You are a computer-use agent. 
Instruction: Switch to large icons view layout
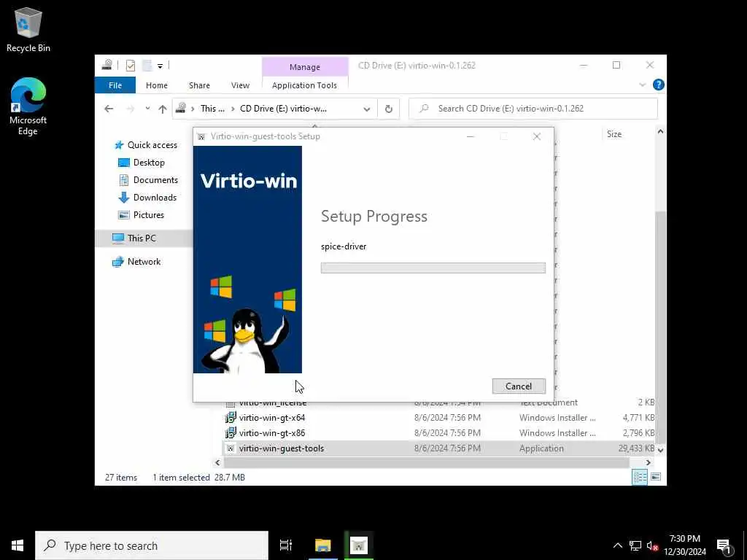click(x=656, y=477)
